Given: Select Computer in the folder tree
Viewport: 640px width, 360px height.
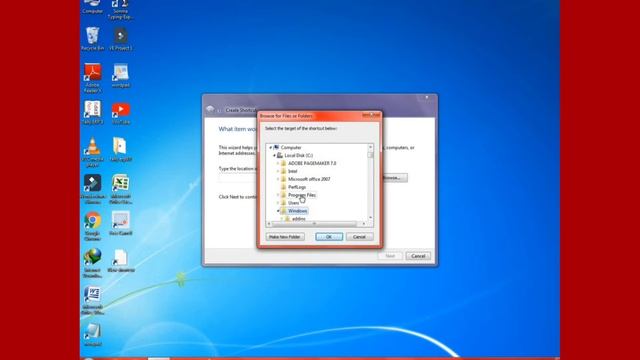Looking at the screenshot, I should point(291,147).
